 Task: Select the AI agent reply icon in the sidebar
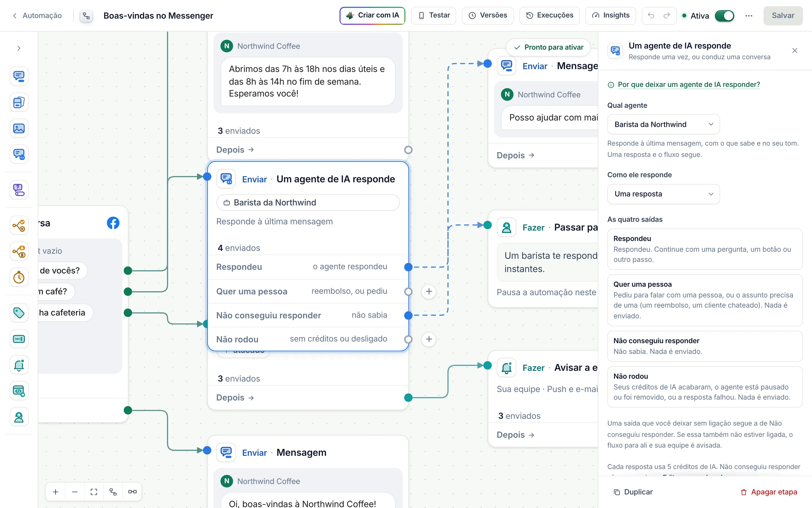click(19, 155)
